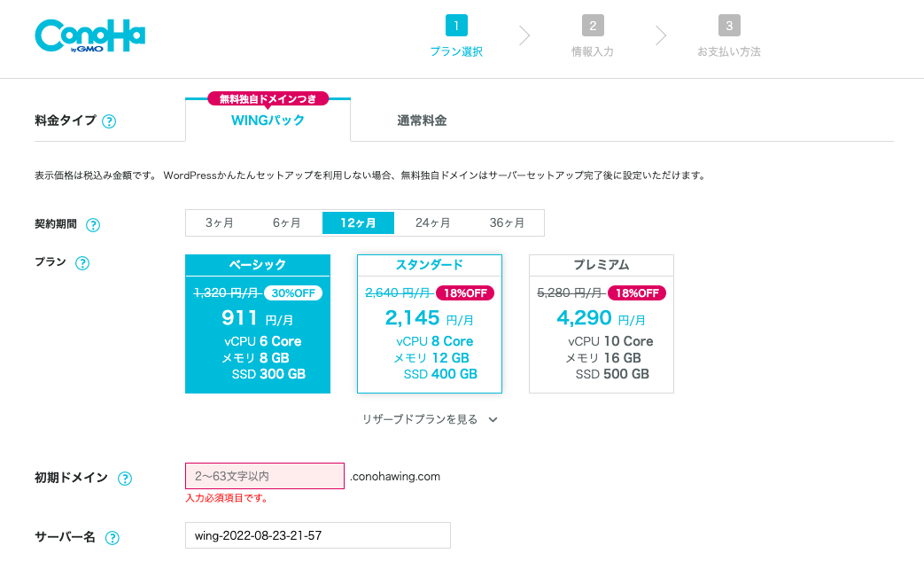Click the 初期ドメイン input field

click(x=264, y=476)
